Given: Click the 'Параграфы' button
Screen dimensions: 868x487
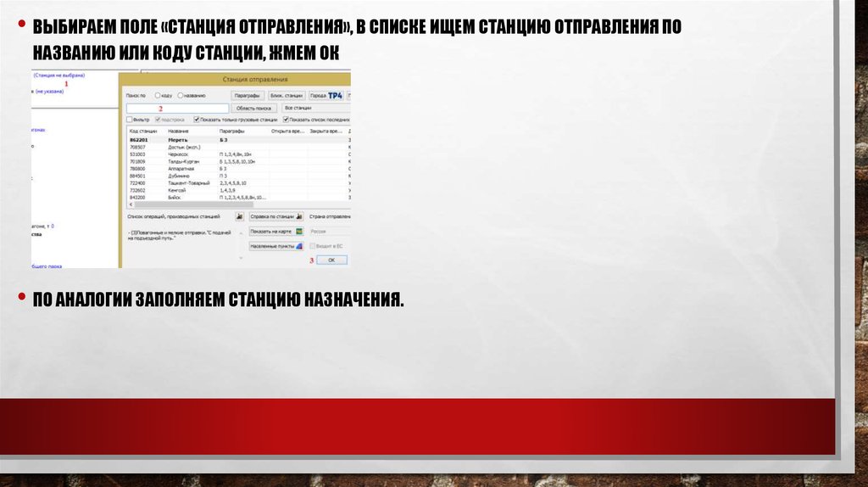Looking at the screenshot, I should coord(247,96).
